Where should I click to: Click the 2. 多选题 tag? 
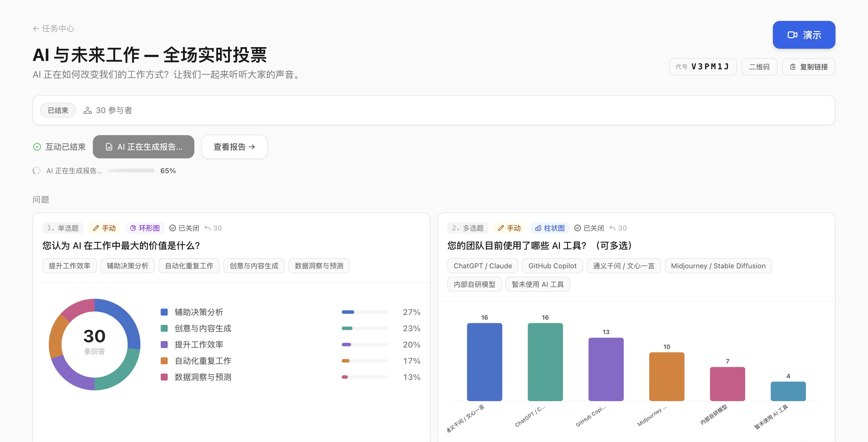[468, 228]
